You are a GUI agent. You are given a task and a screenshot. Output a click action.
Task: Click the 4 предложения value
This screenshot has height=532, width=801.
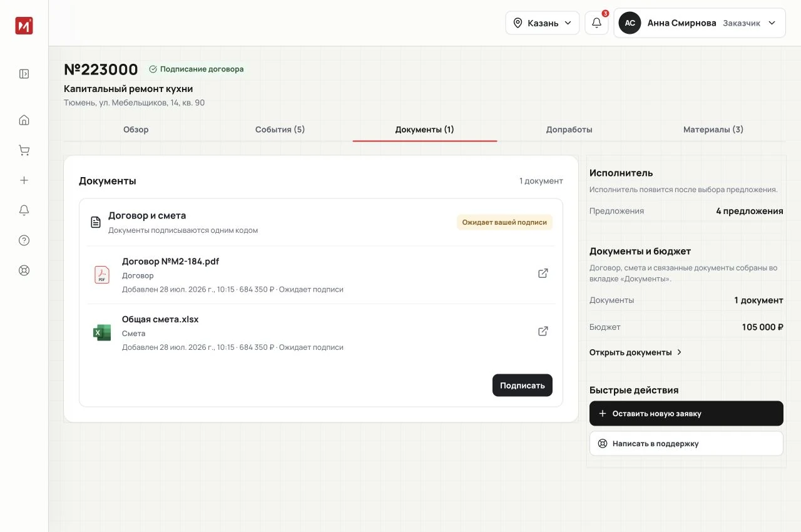tap(750, 212)
